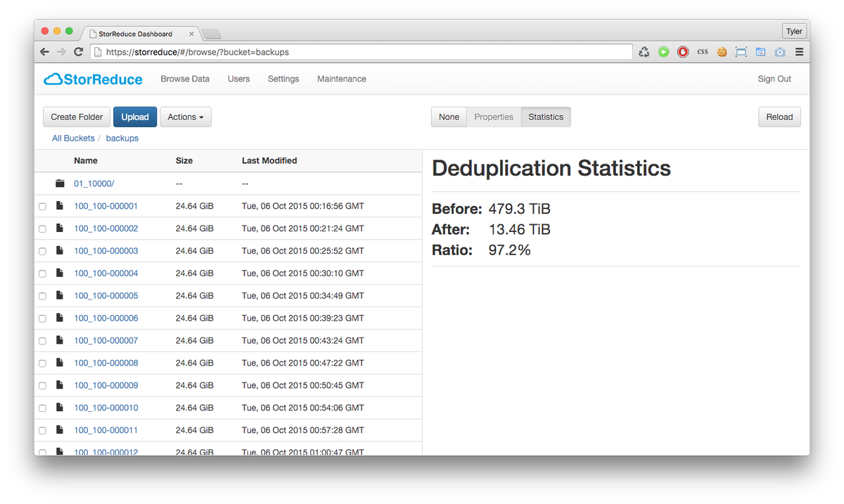
Task: Click the Reload button
Action: click(779, 117)
